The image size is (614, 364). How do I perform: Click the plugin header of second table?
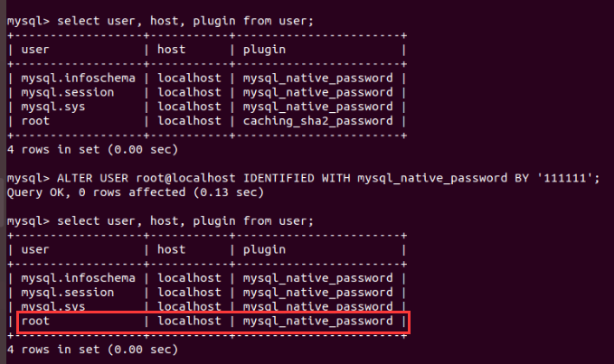click(x=264, y=250)
